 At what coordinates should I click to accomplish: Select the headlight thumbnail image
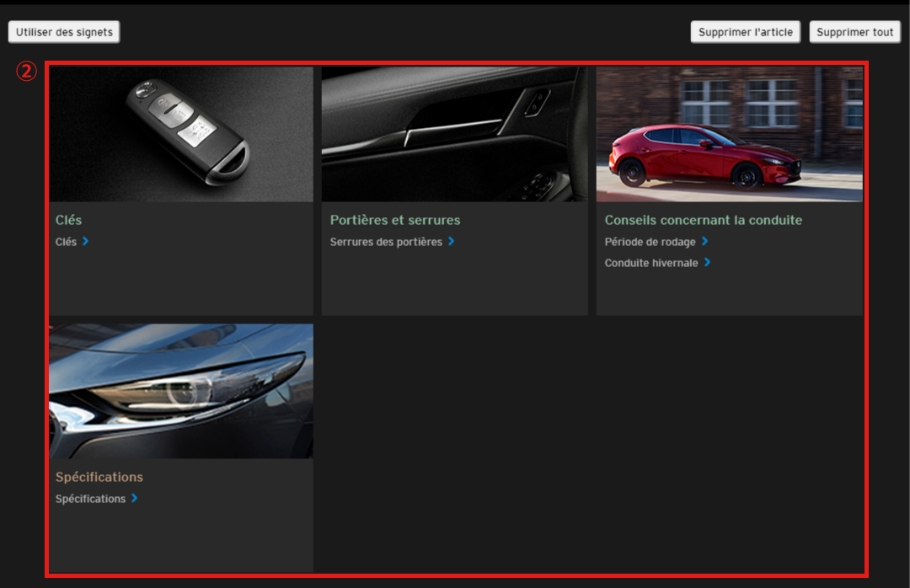(x=181, y=391)
